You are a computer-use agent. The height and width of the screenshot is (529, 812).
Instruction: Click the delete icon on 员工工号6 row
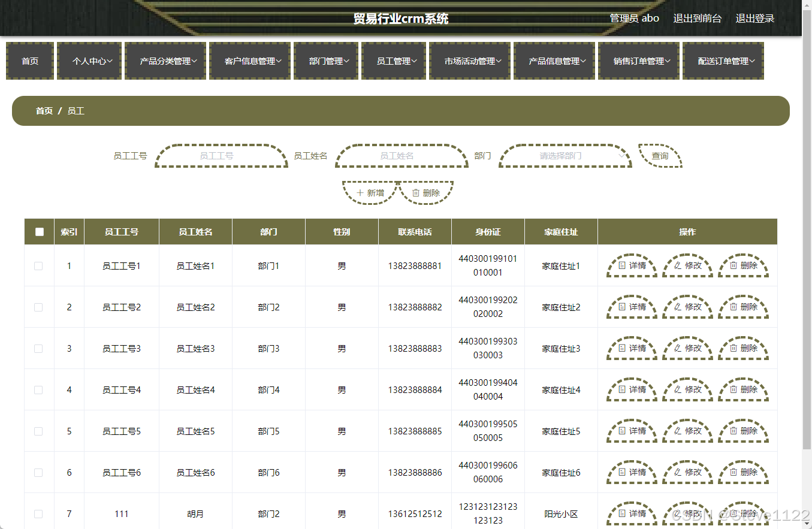coord(733,472)
